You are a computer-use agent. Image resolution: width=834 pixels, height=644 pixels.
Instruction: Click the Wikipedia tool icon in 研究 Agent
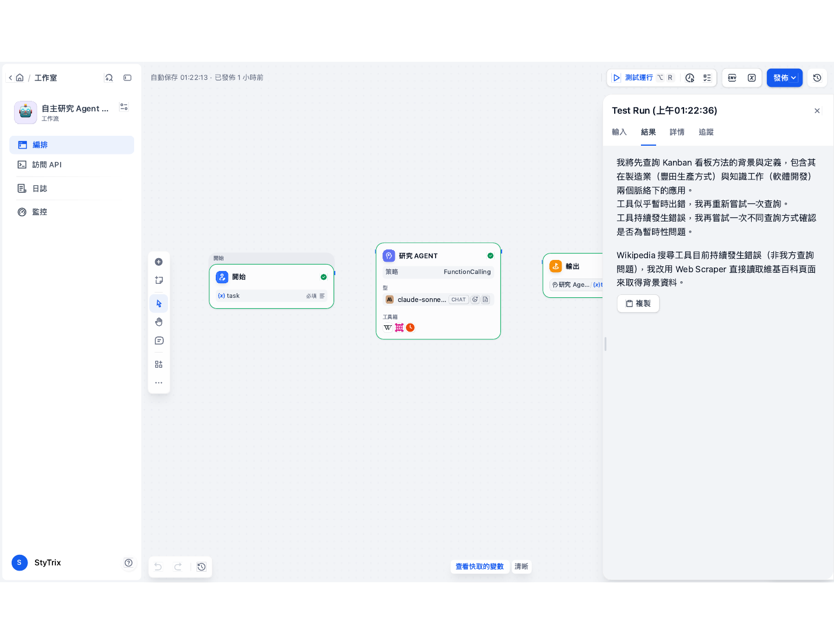coord(388,328)
